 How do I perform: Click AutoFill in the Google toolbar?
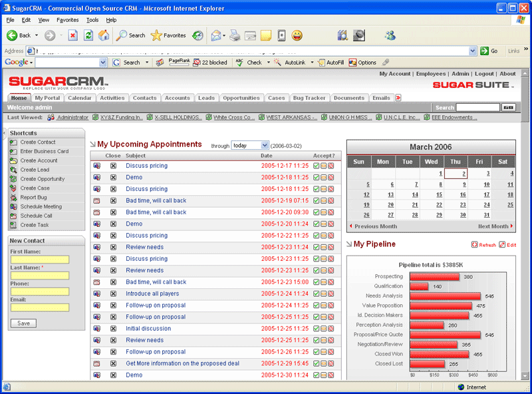pyautogui.click(x=331, y=63)
